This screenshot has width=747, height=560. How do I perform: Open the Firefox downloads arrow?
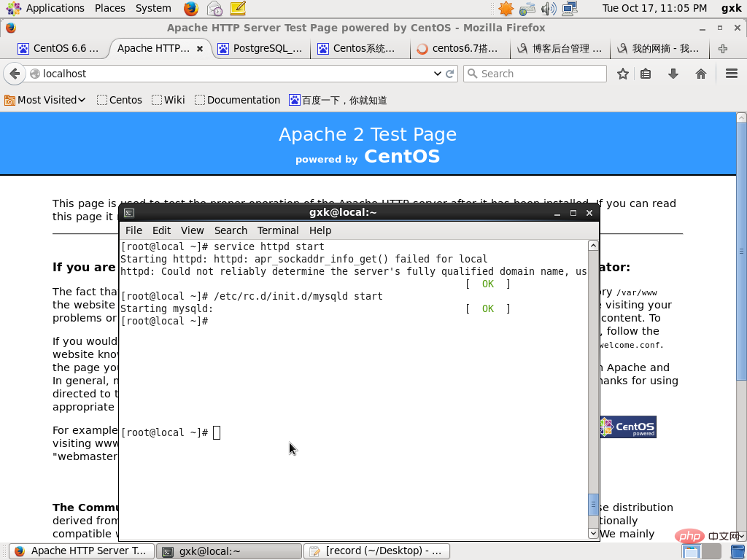click(x=673, y=74)
